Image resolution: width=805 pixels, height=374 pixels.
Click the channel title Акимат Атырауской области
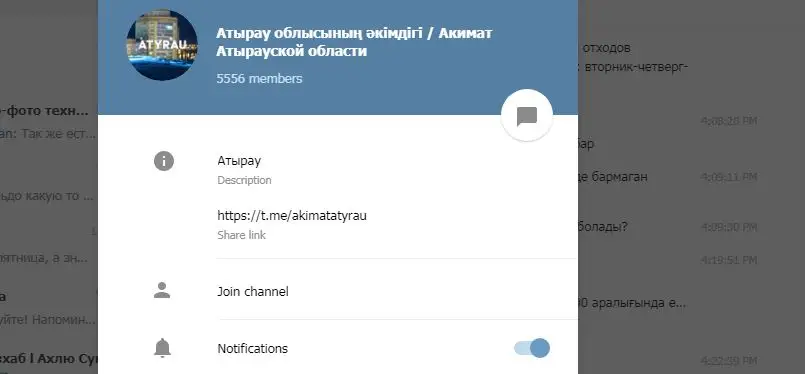pyautogui.click(x=354, y=42)
